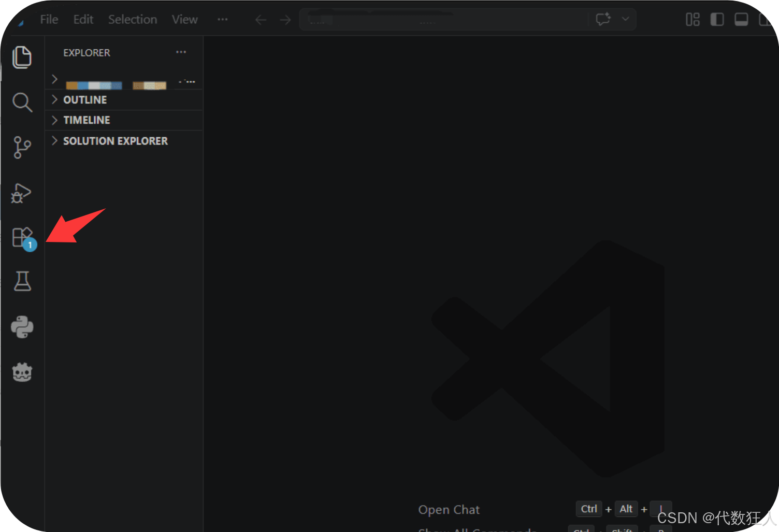The image size is (779, 532).
Task: Open the File menu
Action: (49, 20)
